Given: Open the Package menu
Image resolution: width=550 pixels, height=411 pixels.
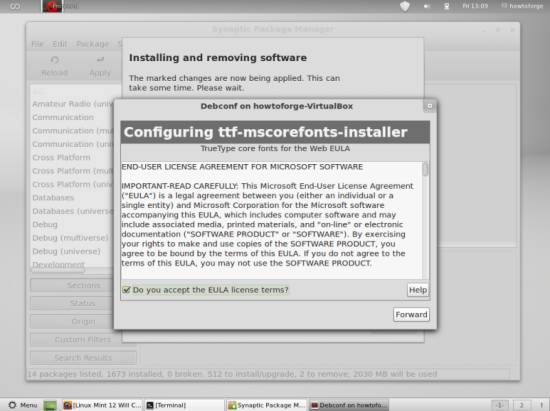Looking at the screenshot, I should coord(92,44).
